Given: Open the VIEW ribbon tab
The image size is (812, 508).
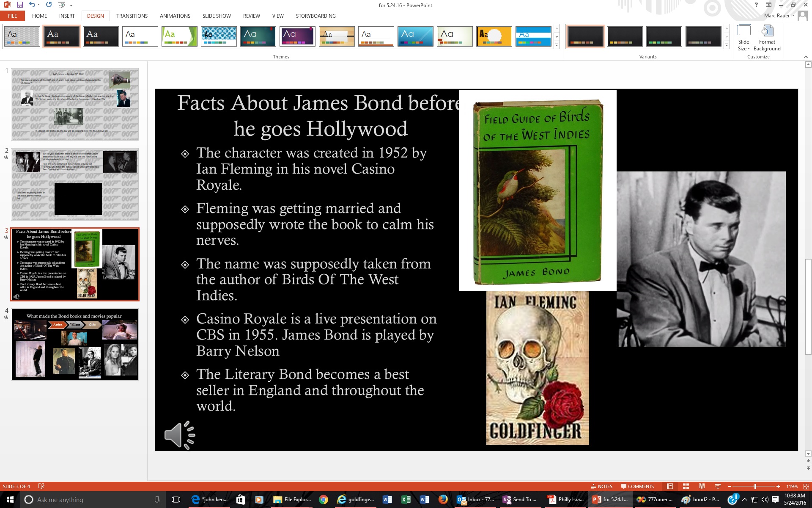Looking at the screenshot, I should 278,16.
